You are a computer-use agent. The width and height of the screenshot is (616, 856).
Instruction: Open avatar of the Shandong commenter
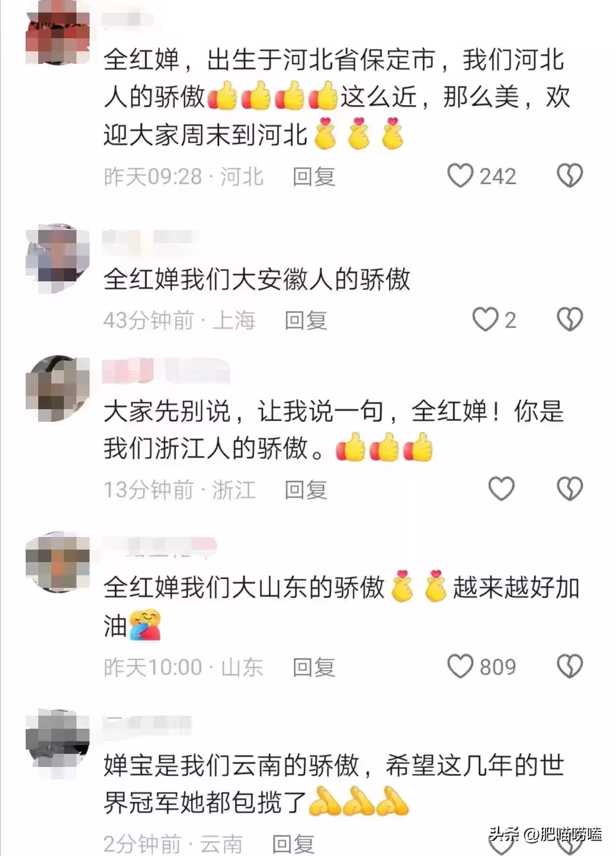[58, 563]
